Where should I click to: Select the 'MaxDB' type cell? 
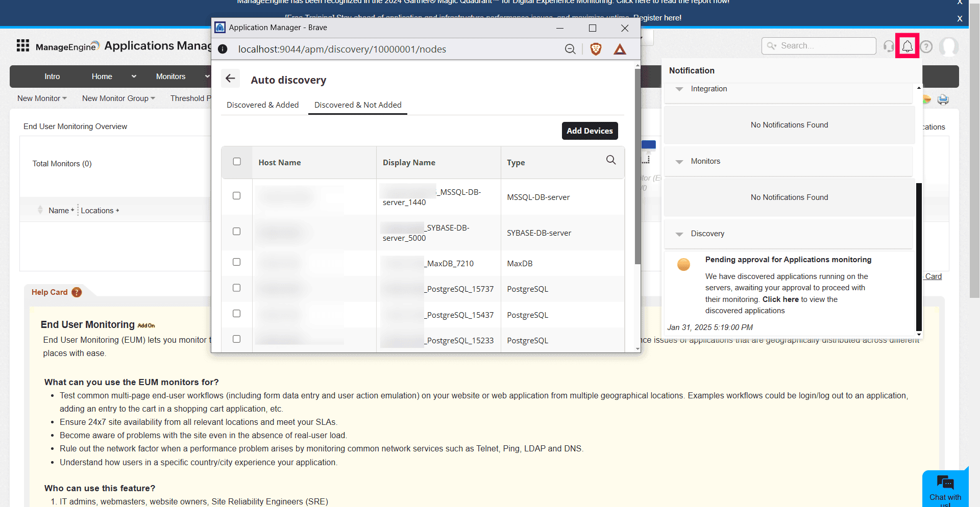(x=520, y=264)
